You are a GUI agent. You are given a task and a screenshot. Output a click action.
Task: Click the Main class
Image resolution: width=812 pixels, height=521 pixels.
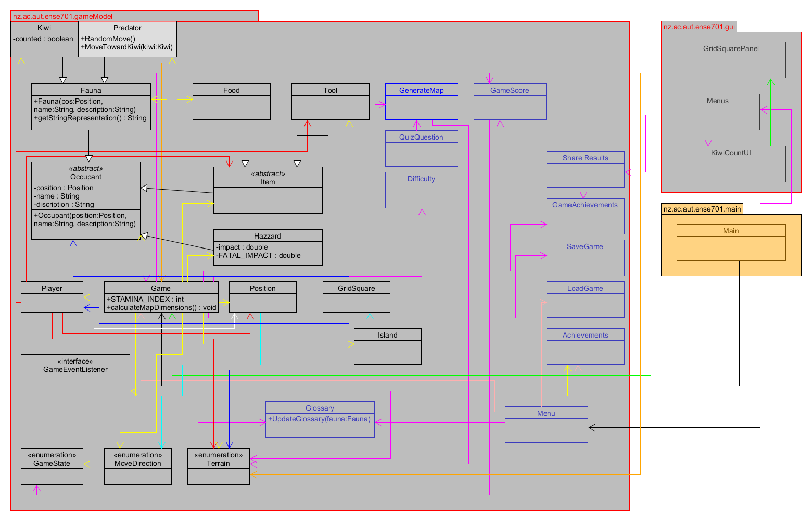click(731, 242)
